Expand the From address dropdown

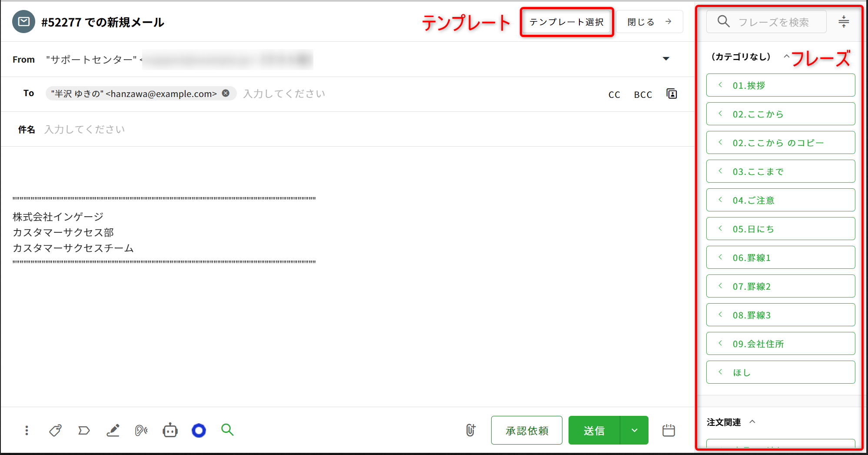coord(665,59)
